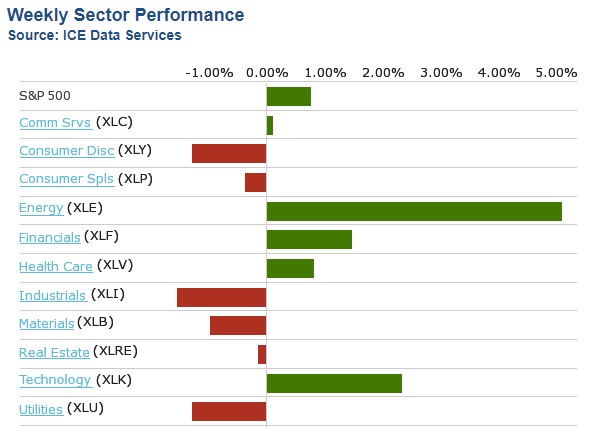Click the Consumer Spls link
Screen dimensions: 606x428
(x=66, y=180)
